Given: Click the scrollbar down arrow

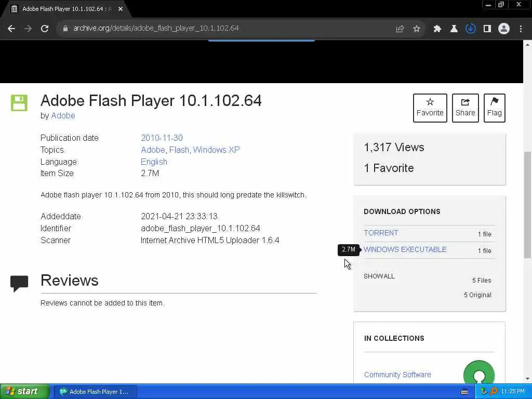Looking at the screenshot, I should pyautogui.click(x=527, y=379).
